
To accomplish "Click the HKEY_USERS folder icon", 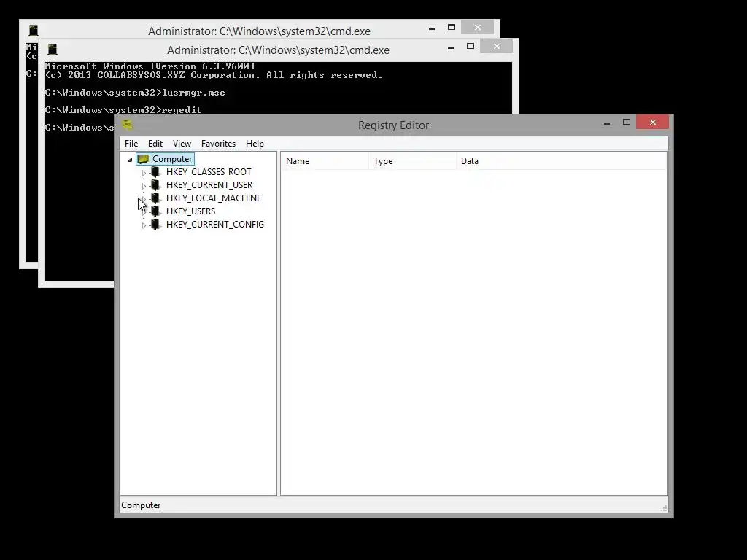I will [x=155, y=211].
